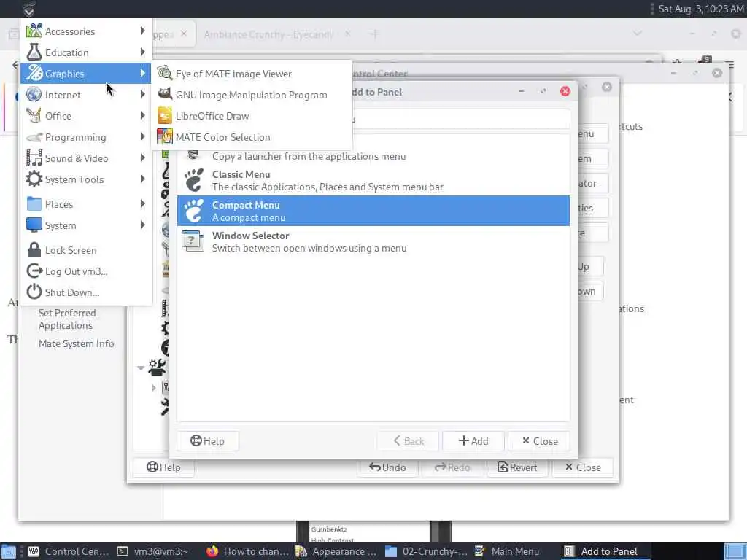Launch Eye of MATE Image Viewer

click(252, 74)
